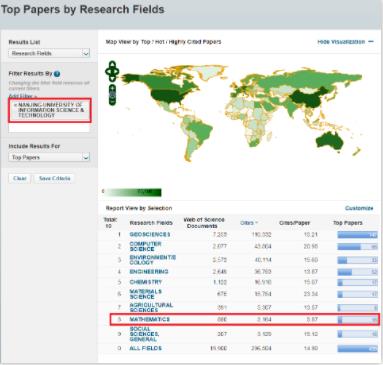Viewport: 383px width, 365px height.
Task: Click the Top Papers bar in COMPUTER SCIENCE row
Action: coord(357,247)
